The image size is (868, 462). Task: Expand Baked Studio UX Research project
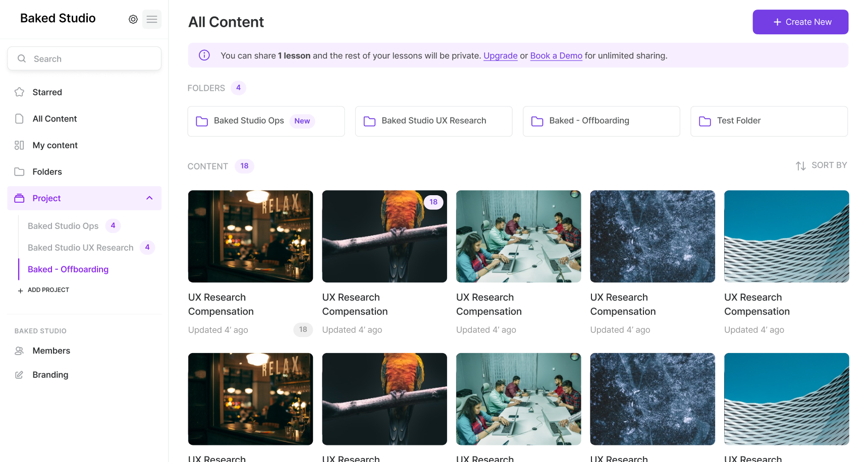click(80, 248)
